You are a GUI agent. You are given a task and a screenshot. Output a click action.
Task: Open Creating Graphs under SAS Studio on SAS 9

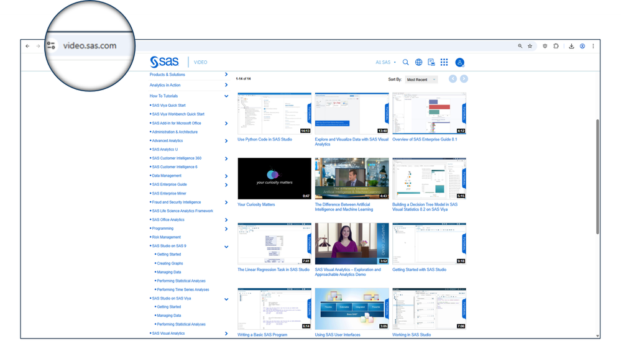(x=170, y=263)
